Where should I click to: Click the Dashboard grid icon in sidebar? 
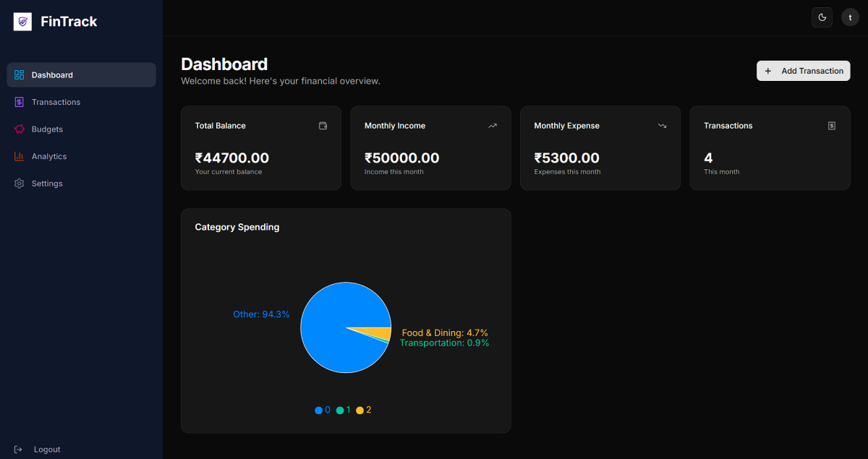pyautogui.click(x=20, y=75)
